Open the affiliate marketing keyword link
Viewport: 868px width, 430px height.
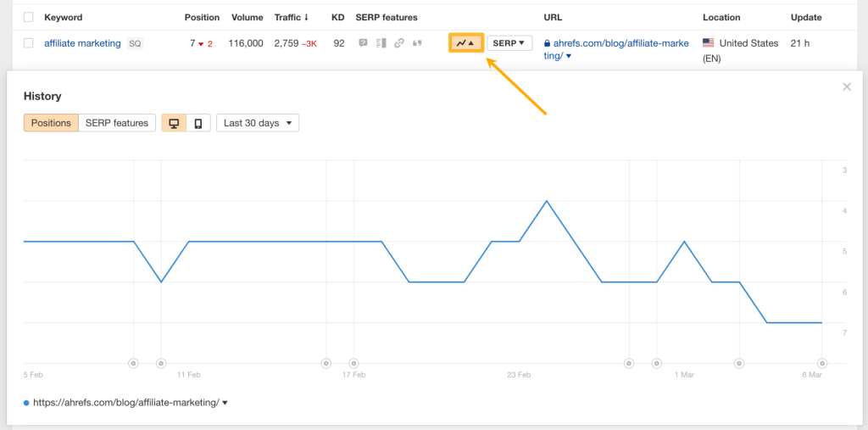pos(82,43)
